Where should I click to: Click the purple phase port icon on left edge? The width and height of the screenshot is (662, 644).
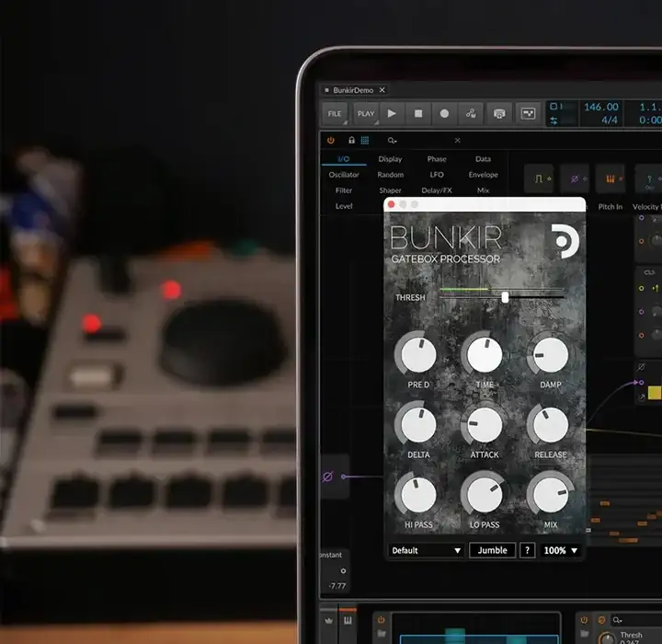point(327,477)
